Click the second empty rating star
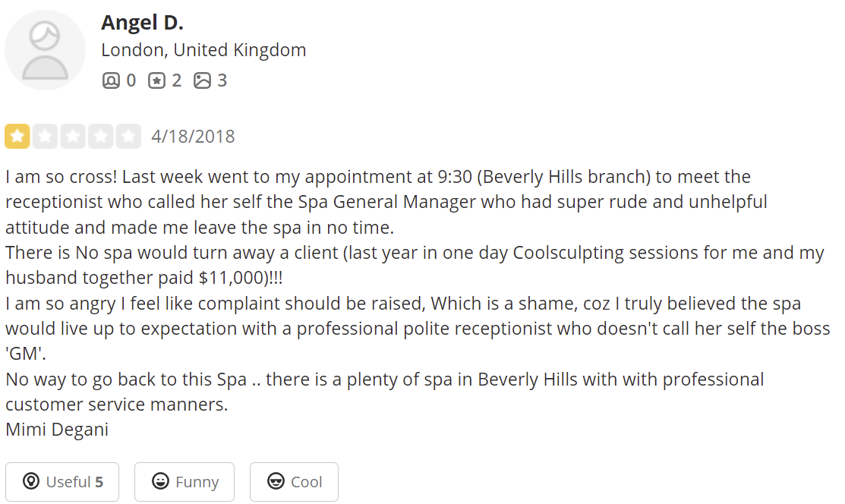This screenshot has width=845, height=504. pyautogui.click(x=46, y=137)
